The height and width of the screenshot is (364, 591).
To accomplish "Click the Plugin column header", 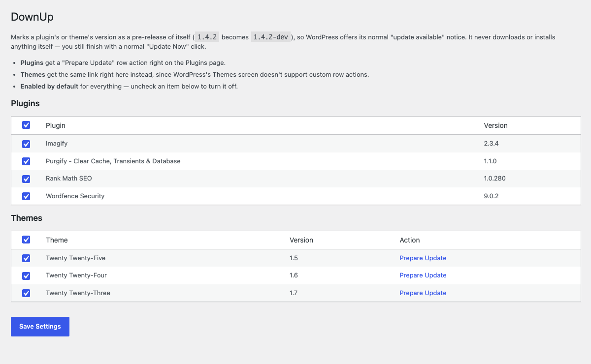I will (x=56, y=125).
